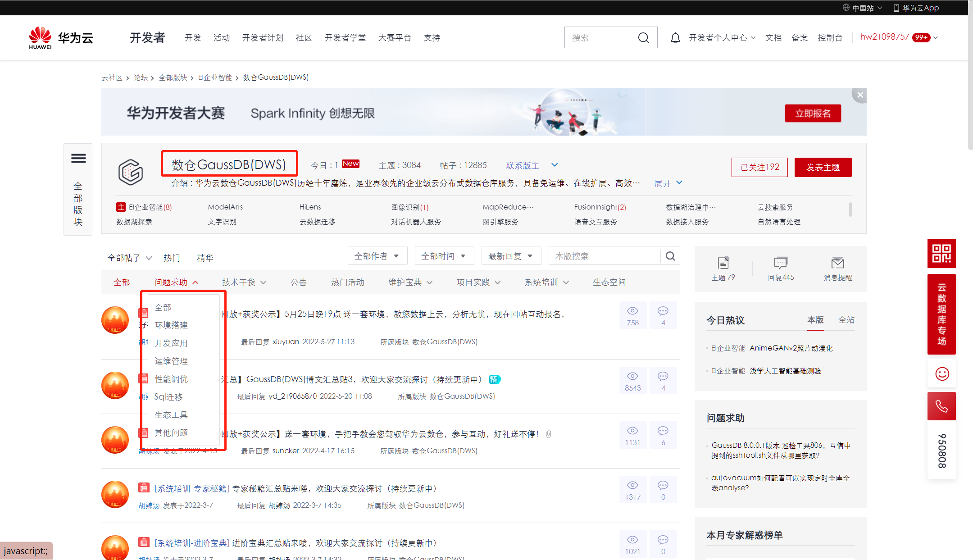Click the smiley feedback icon

coord(942,374)
